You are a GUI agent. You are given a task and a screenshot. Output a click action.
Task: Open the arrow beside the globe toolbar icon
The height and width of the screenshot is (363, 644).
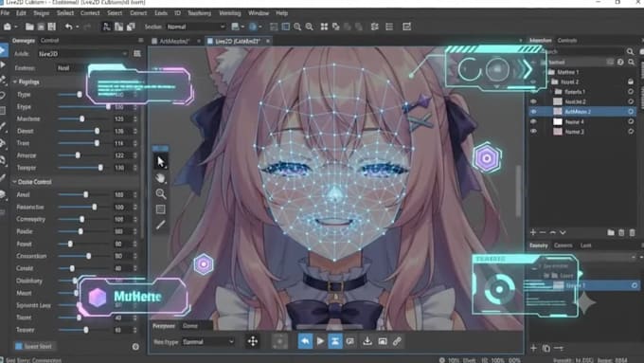click(260, 27)
